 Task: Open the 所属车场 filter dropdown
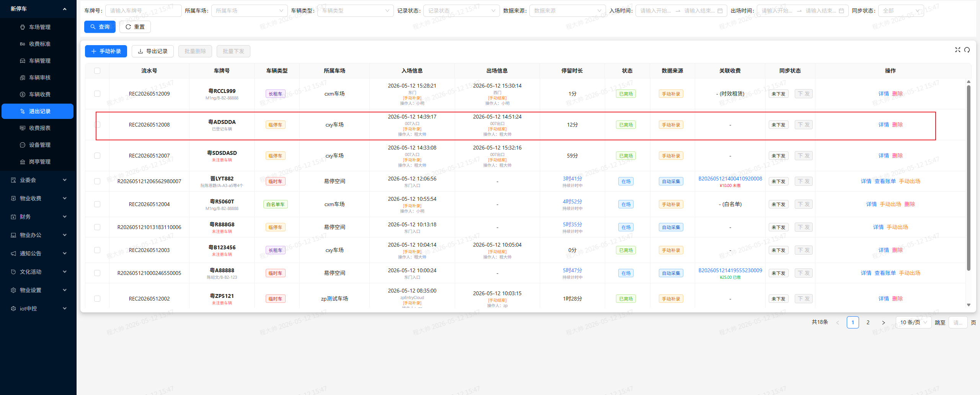click(249, 11)
